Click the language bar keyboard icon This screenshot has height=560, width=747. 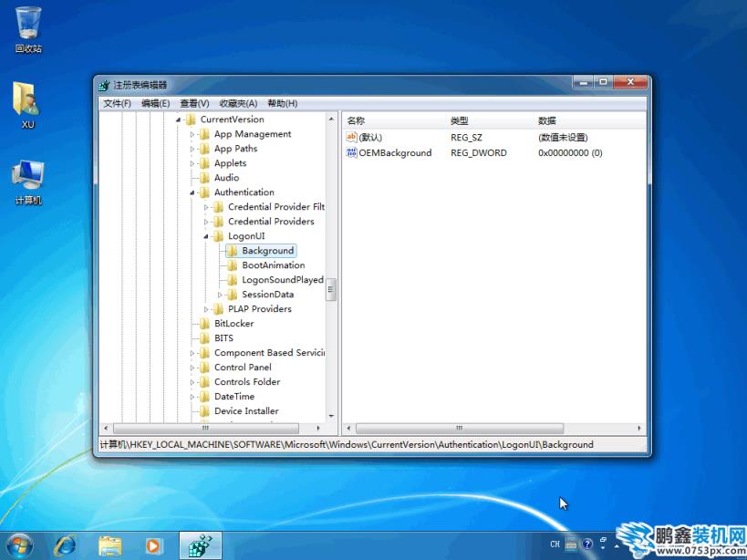coord(571,544)
